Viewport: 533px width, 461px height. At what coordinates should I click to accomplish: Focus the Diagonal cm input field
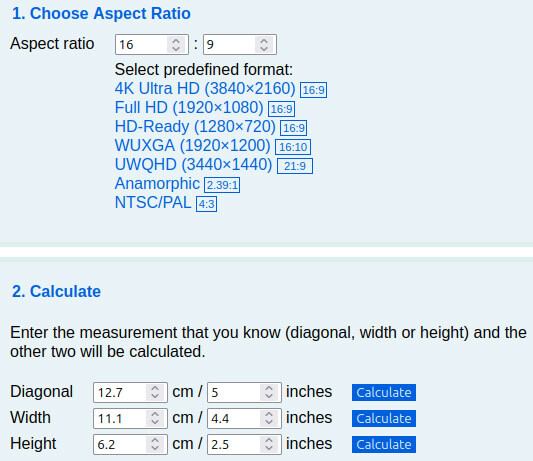(130, 393)
